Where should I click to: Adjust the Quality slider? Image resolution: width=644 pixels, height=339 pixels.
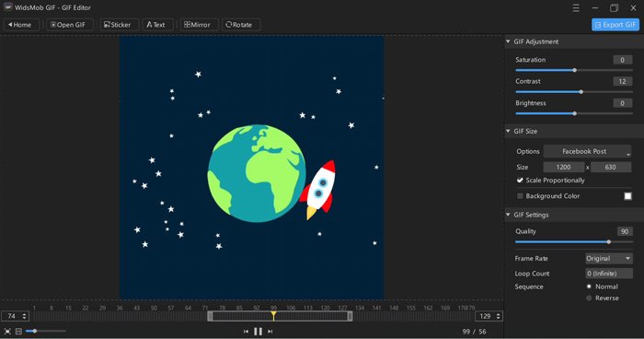coord(574,242)
